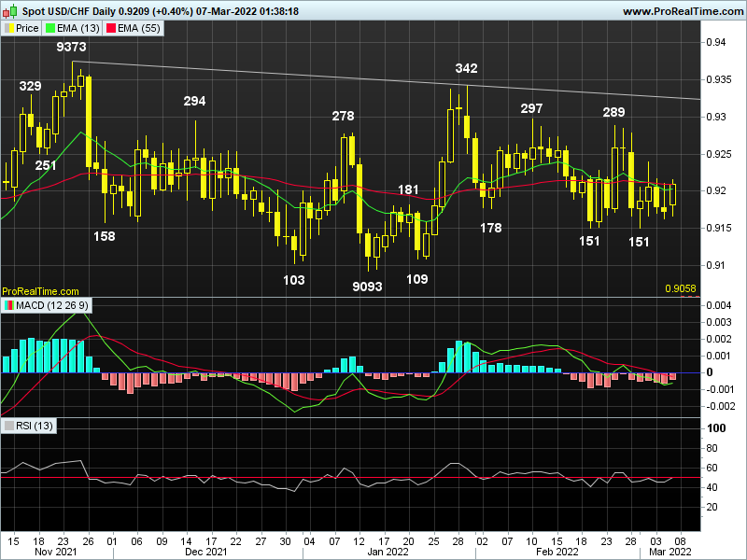Image resolution: width=747 pixels, height=560 pixels.
Task: Click the 80 RSI axis label
Action: tap(712, 448)
